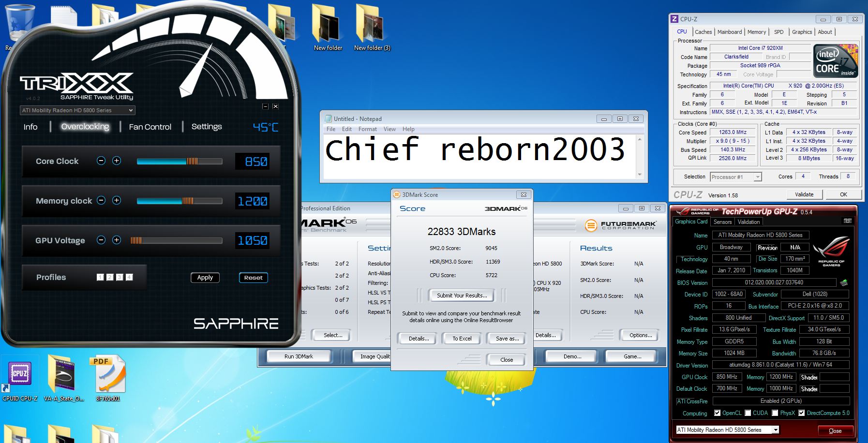Open Validation tab in GPU-Z
Image resolution: width=868 pixels, height=443 pixels.
coord(748,222)
